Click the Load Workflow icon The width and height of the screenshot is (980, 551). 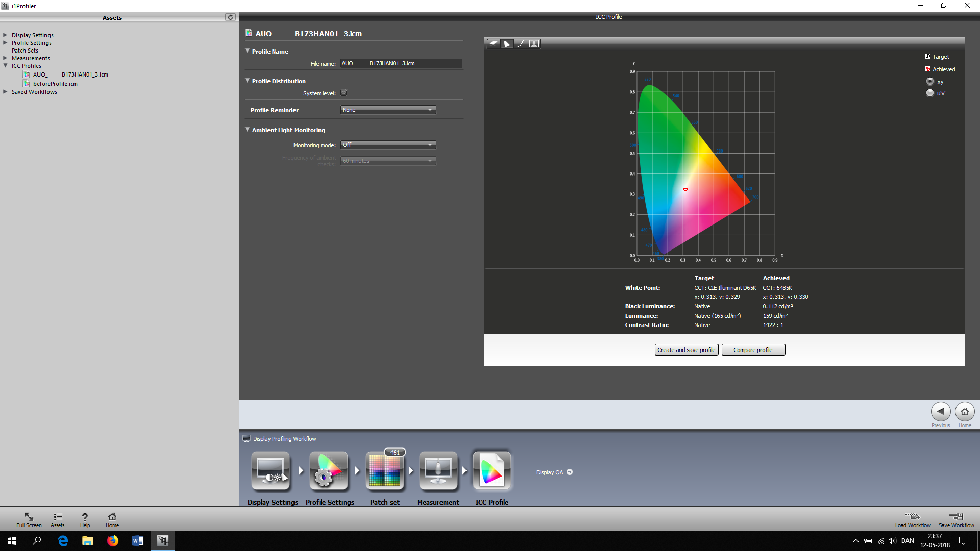pyautogui.click(x=913, y=517)
